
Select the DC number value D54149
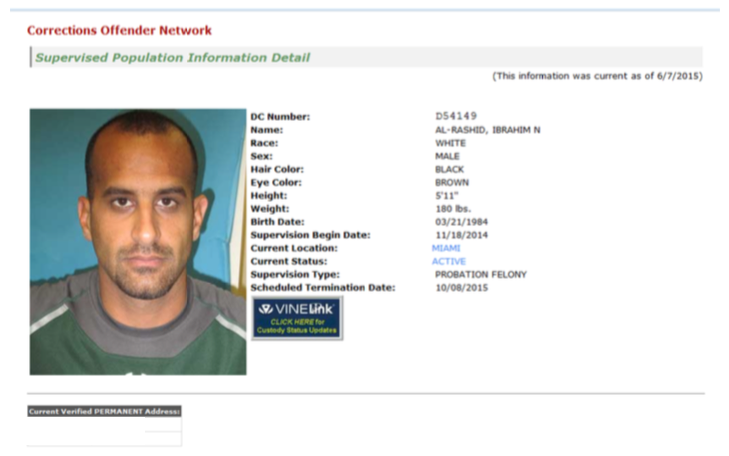tap(456, 116)
